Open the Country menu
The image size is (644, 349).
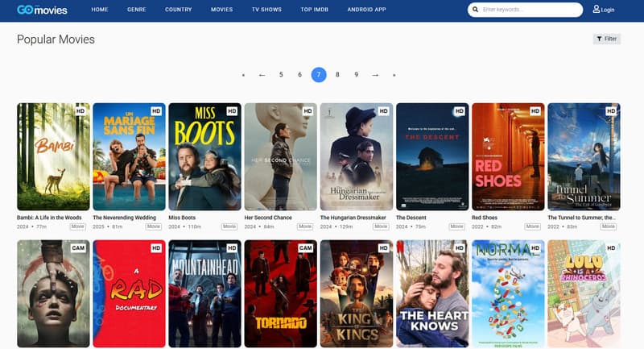coord(178,10)
